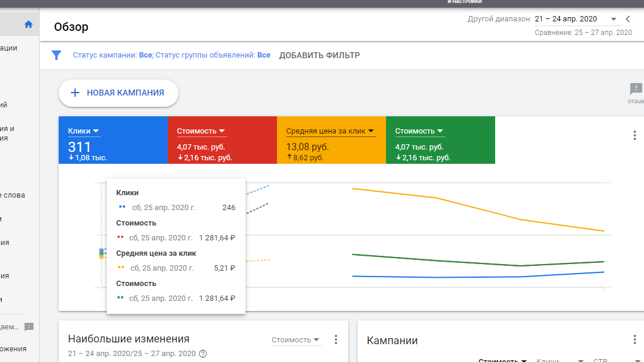Open the red Стоимость metric dropdown
644x362 pixels.
point(201,131)
